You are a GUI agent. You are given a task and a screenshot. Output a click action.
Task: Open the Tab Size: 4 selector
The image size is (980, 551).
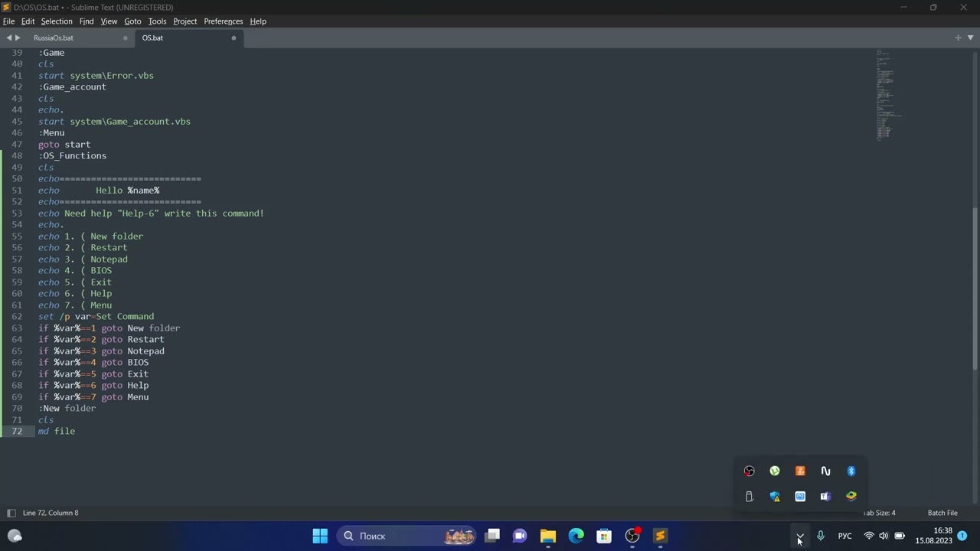[x=879, y=513]
